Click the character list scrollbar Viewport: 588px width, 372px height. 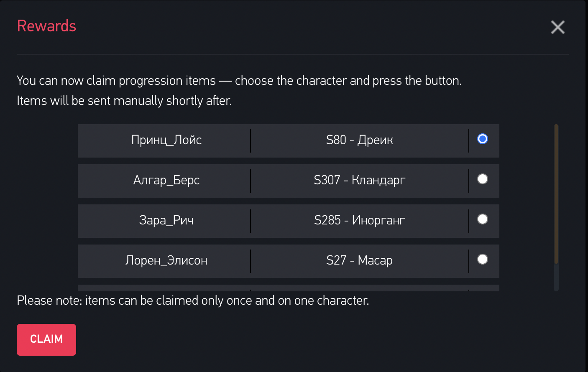pyautogui.click(x=556, y=194)
